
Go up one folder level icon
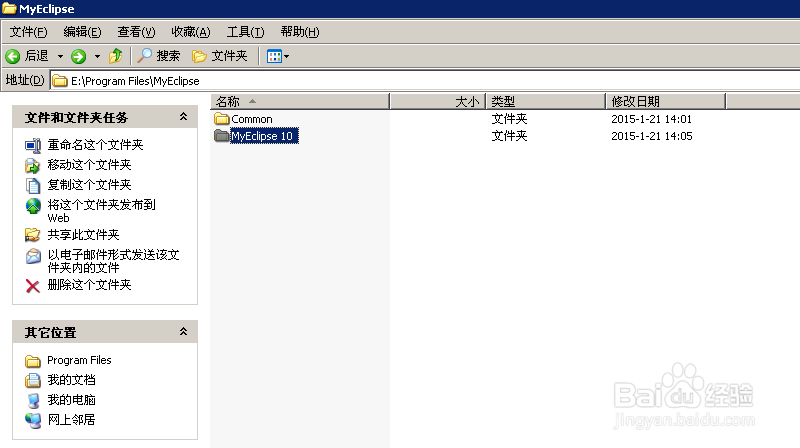click(x=116, y=56)
